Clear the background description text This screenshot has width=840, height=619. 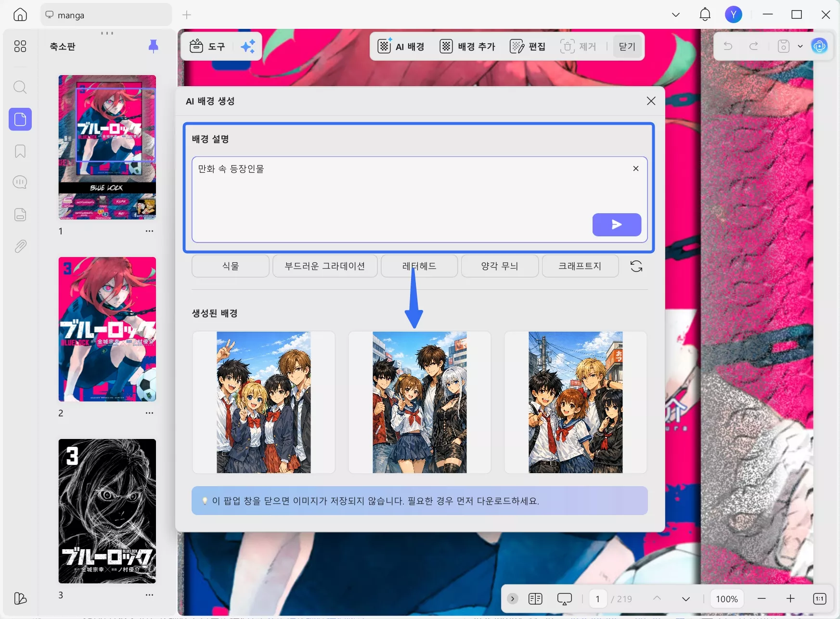635,168
